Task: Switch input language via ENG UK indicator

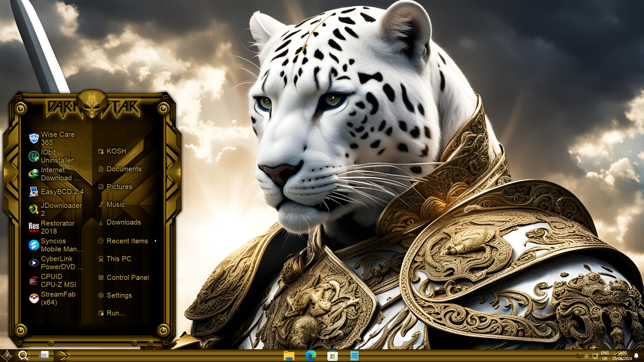Action: 605,356
